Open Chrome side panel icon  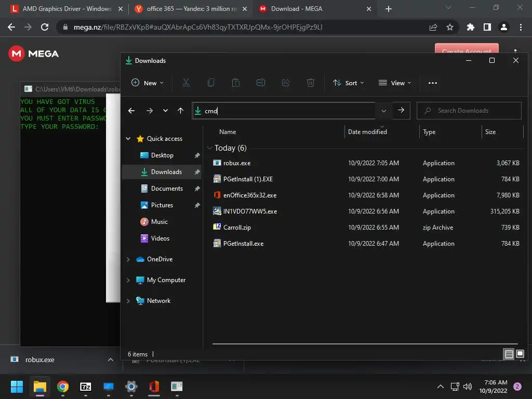pos(487,27)
